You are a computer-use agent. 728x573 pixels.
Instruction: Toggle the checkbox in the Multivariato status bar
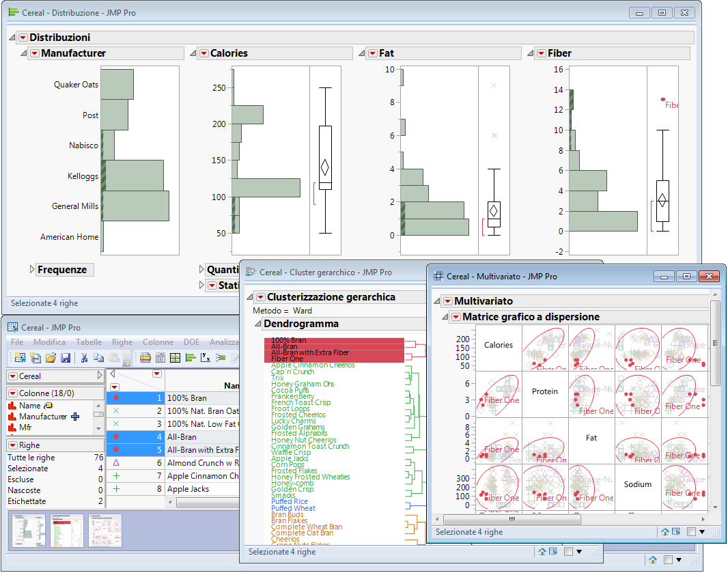[691, 531]
